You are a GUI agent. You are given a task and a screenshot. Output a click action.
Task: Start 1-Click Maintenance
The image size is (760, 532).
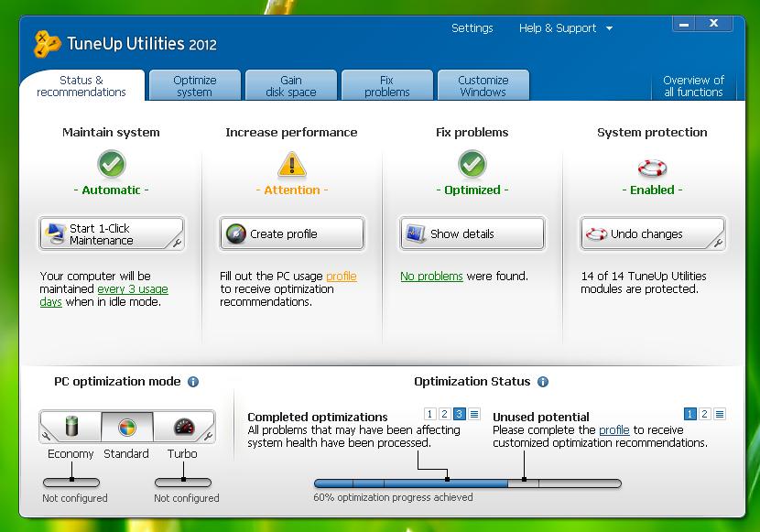tap(112, 234)
